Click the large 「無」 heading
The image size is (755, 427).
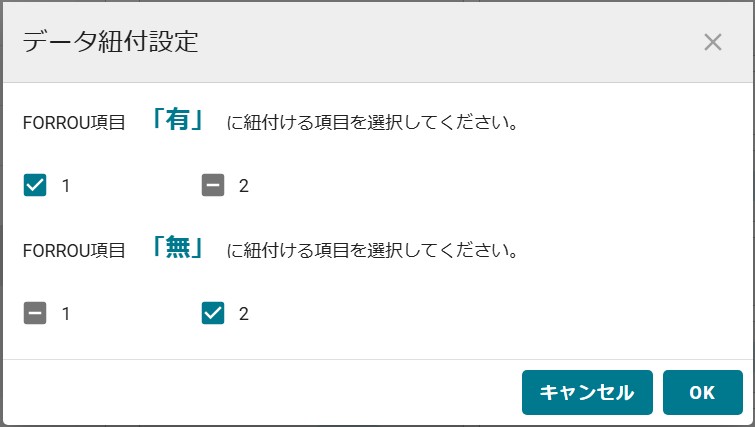[177, 249]
